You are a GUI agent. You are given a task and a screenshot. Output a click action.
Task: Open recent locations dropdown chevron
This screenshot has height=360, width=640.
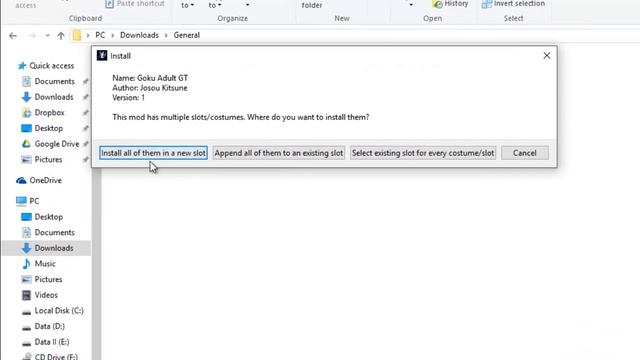pyautogui.click(x=47, y=36)
